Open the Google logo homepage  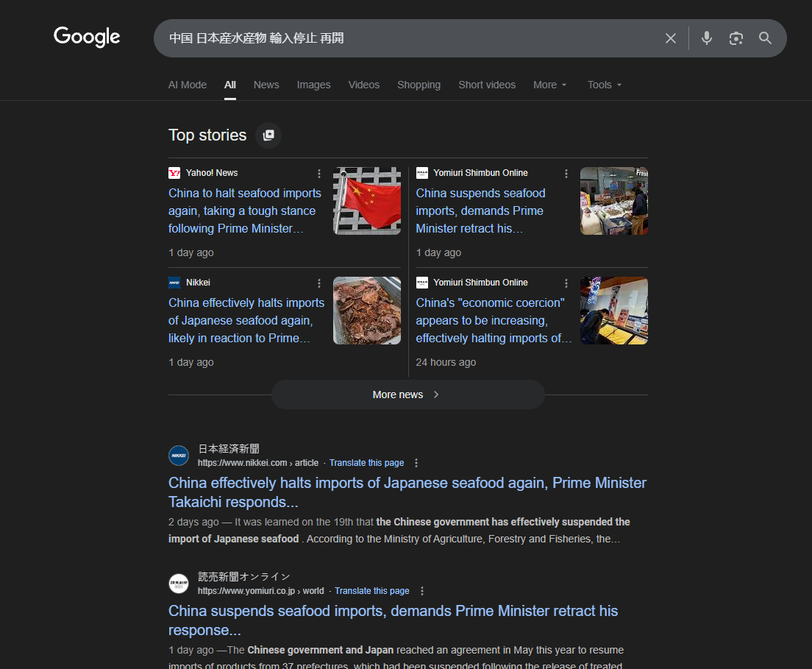pos(87,37)
